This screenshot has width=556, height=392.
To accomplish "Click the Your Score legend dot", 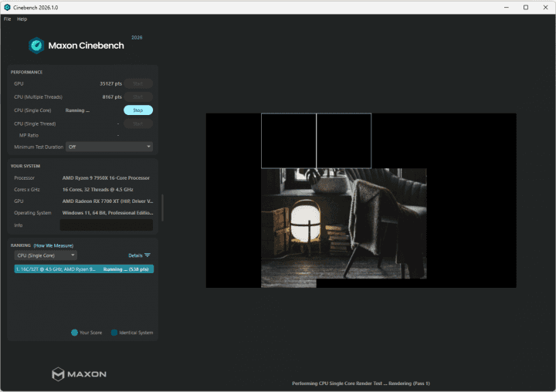I will 74,333.
